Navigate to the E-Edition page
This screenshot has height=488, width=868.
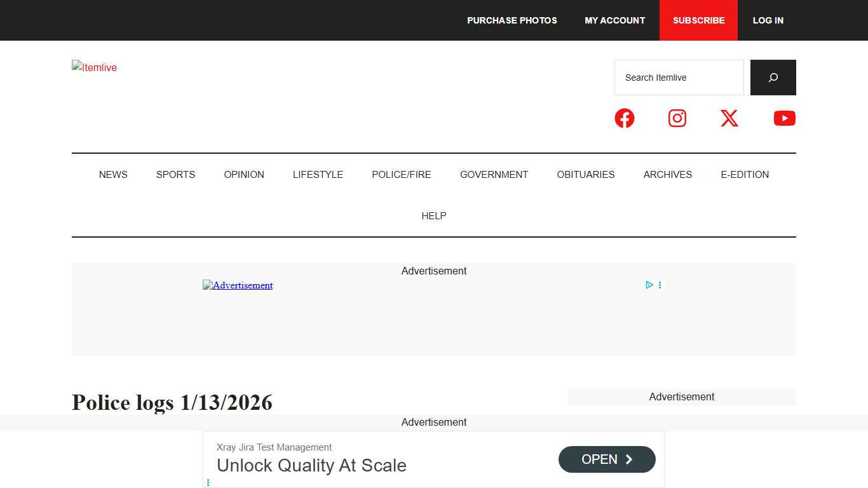click(x=744, y=175)
